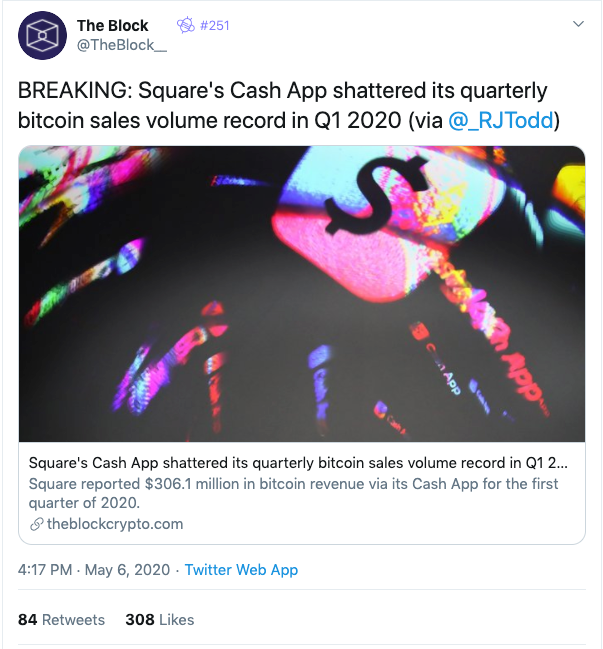Image resolution: width=603 pixels, height=649 pixels.
Task: Open The Block's cube profile avatar
Action: tap(42, 36)
